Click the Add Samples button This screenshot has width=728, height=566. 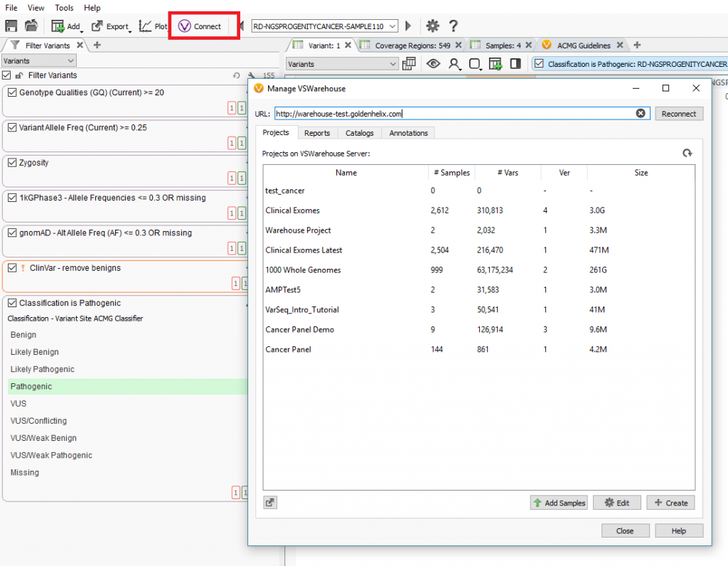coord(559,503)
